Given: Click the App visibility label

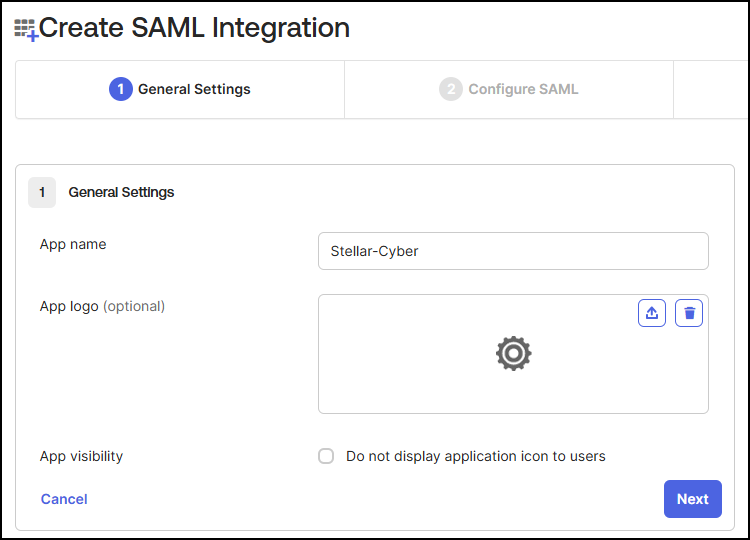Looking at the screenshot, I should [x=81, y=456].
